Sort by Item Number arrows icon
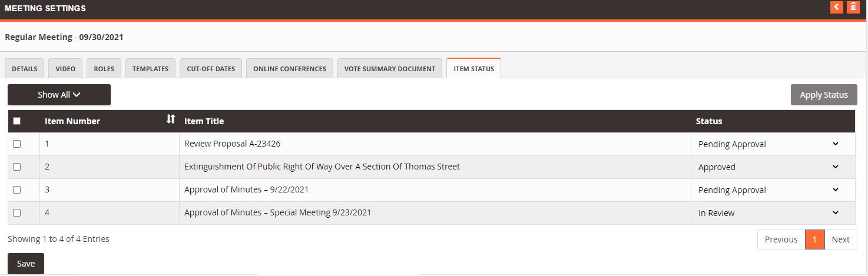This screenshot has height=276, width=868. tap(171, 119)
